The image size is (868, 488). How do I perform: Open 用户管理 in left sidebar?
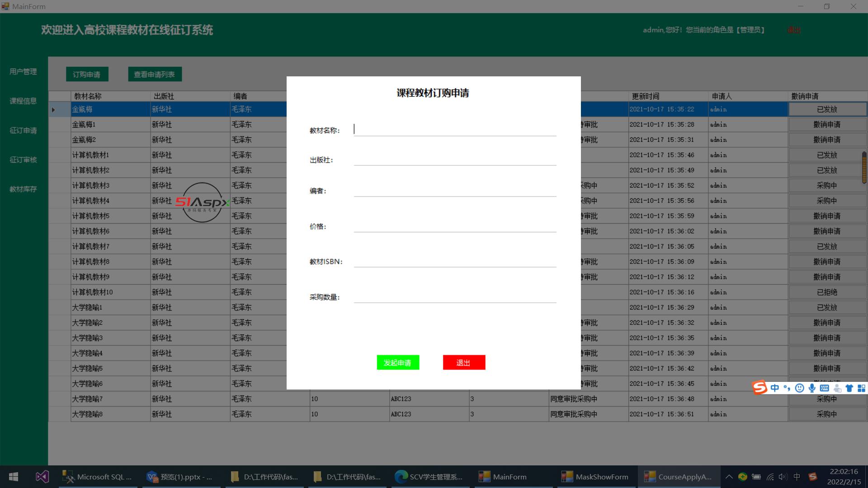tap(24, 71)
